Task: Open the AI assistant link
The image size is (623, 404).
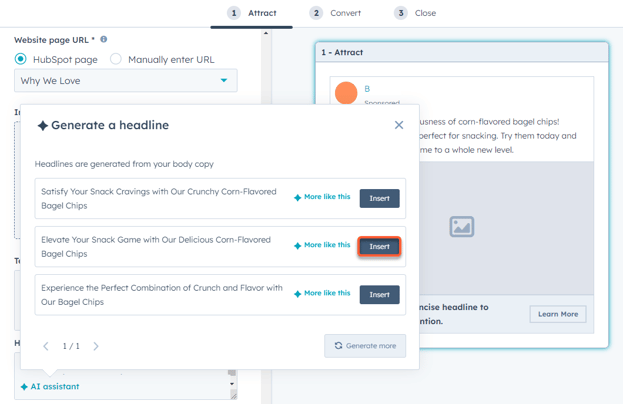Action: tap(50, 386)
